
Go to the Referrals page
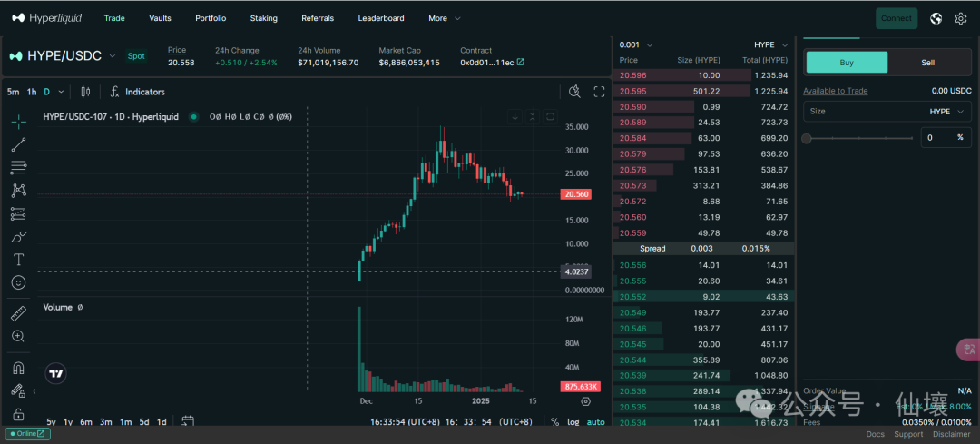click(x=318, y=18)
